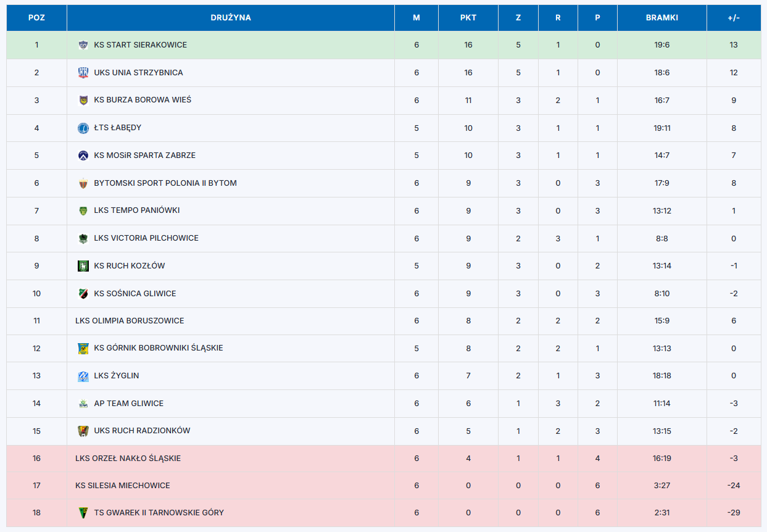Click the Górnik Bobrowniki Śląskie yellow logo
Image resolution: width=767 pixels, height=532 pixels.
point(83,348)
